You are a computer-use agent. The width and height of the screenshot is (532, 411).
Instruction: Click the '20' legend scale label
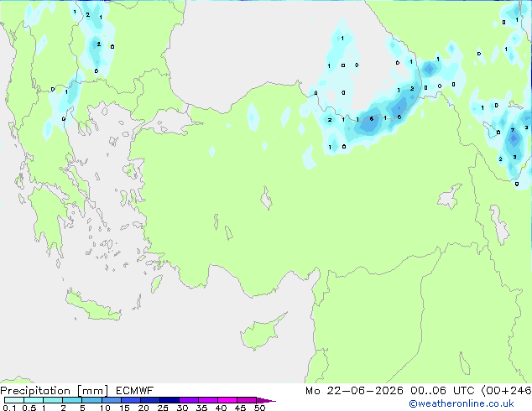point(143,408)
